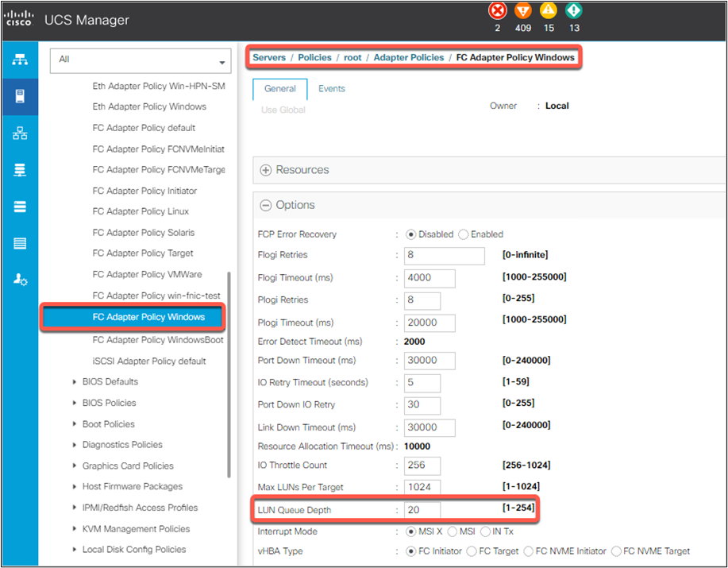
Task: Select FC Adapter Policy default
Action: (x=144, y=128)
